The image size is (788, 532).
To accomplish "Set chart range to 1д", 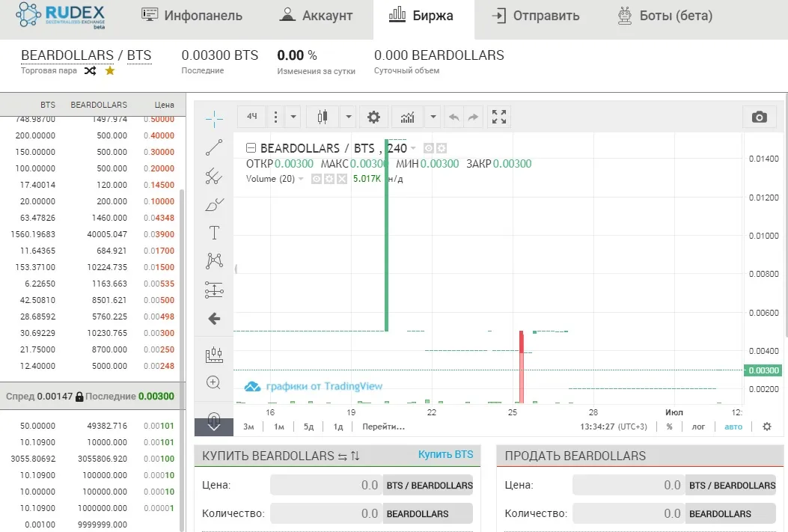I will click(x=338, y=426).
